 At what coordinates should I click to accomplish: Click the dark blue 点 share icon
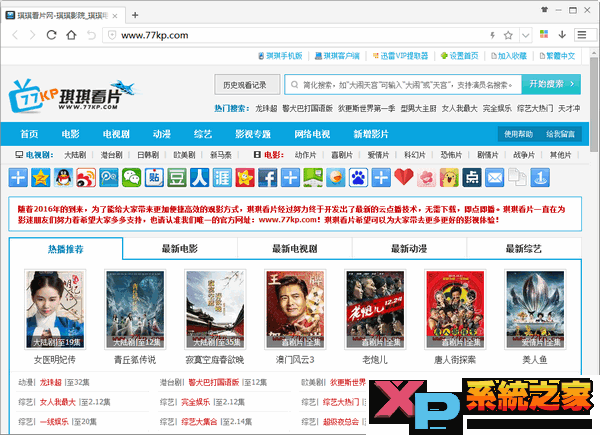[472, 178]
